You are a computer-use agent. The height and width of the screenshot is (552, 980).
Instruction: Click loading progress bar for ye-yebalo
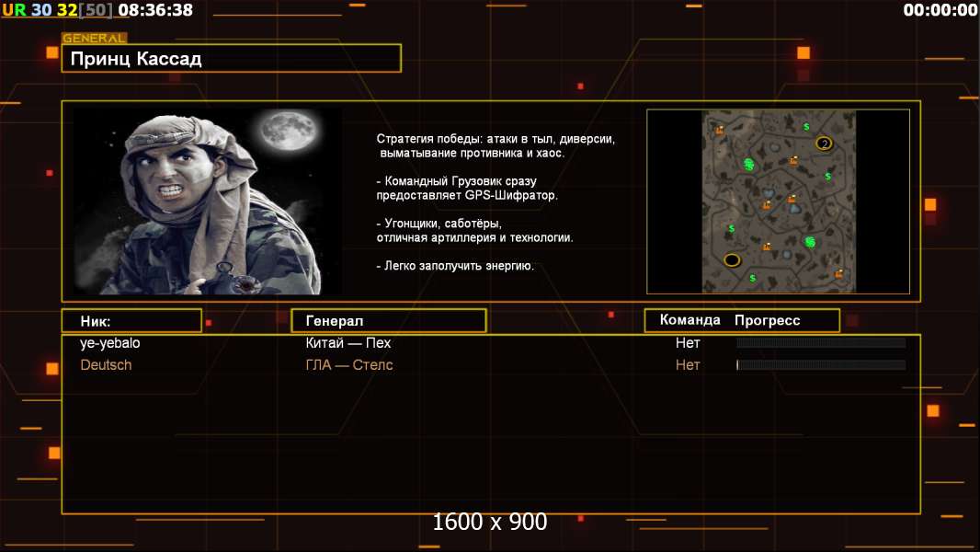[x=821, y=342]
